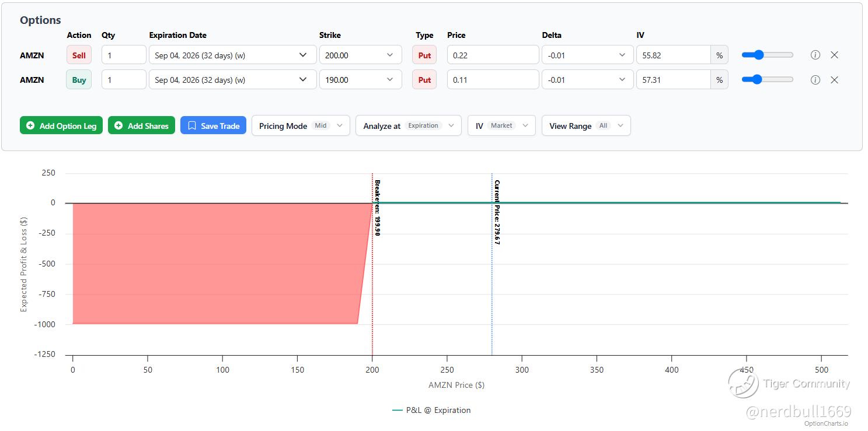Click the AMZN Price ($) axis title
Image resolution: width=868 pixels, height=431 pixels.
[x=456, y=385]
